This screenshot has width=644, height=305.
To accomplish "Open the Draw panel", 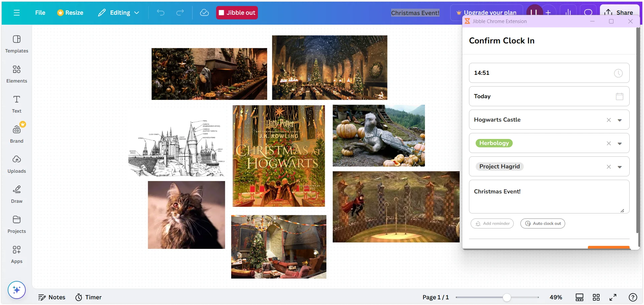I will (x=17, y=194).
